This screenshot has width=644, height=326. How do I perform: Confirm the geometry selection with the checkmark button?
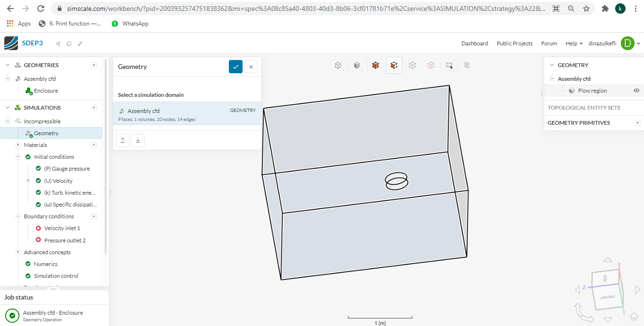(x=235, y=67)
